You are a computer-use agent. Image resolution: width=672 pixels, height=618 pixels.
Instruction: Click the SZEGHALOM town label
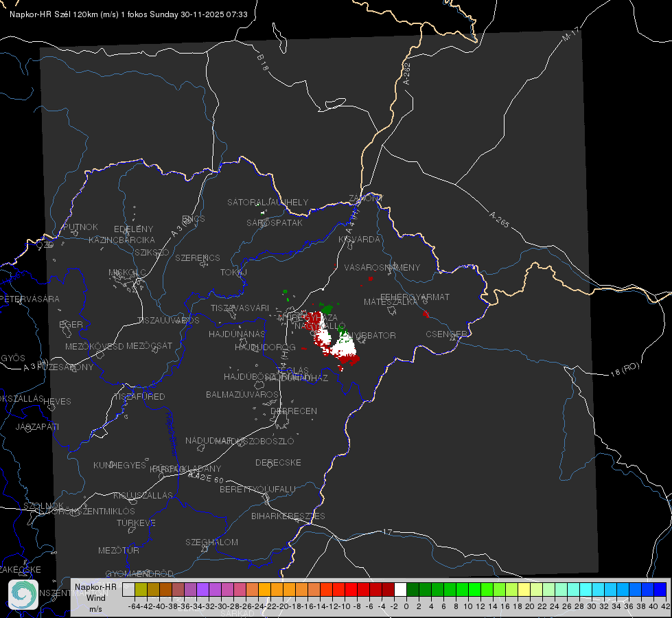pos(211,542)
